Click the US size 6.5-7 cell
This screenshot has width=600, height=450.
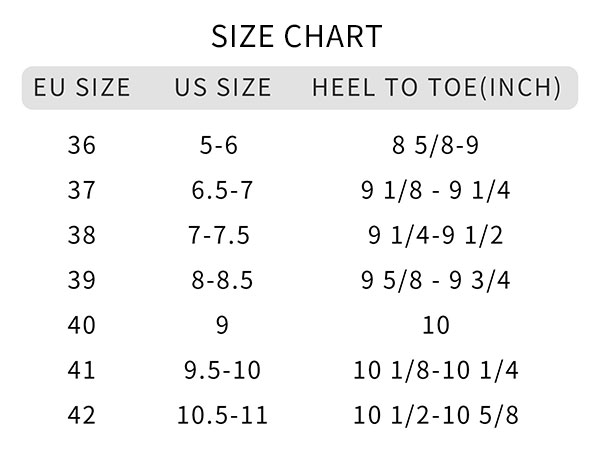click(222, 191)
